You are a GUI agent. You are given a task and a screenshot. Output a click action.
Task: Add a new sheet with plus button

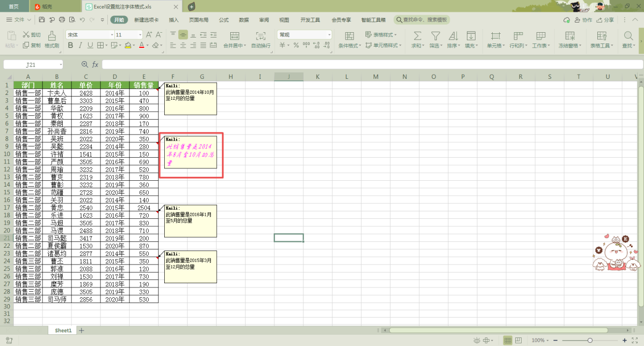click(82, 330)
